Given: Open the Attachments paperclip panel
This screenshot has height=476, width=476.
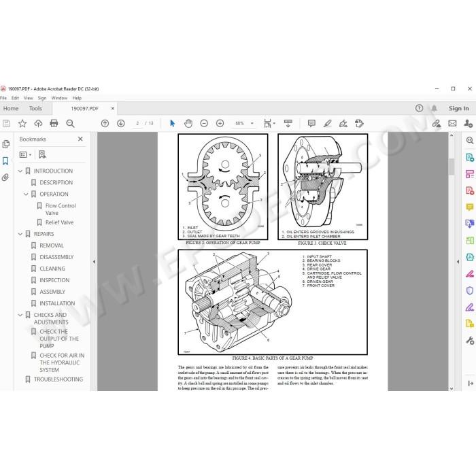Looking at the screenshot, I should click(5, 177).
